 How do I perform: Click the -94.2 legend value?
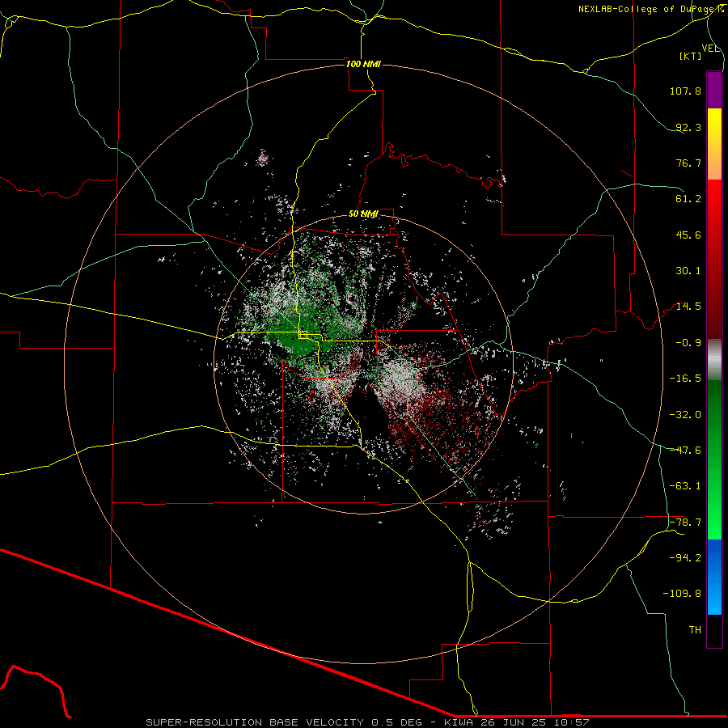pos(685,558)
